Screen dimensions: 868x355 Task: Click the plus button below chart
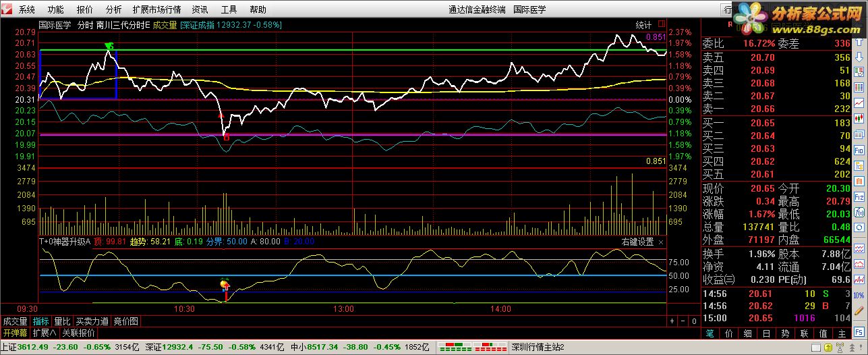pos(672,321)
